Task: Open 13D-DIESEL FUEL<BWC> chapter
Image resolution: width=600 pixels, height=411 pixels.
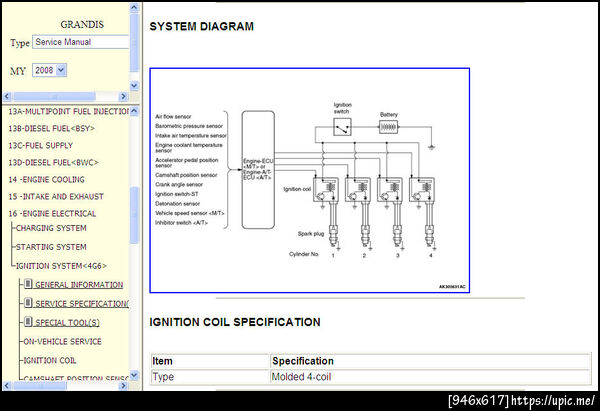Action: coord(54,163)
